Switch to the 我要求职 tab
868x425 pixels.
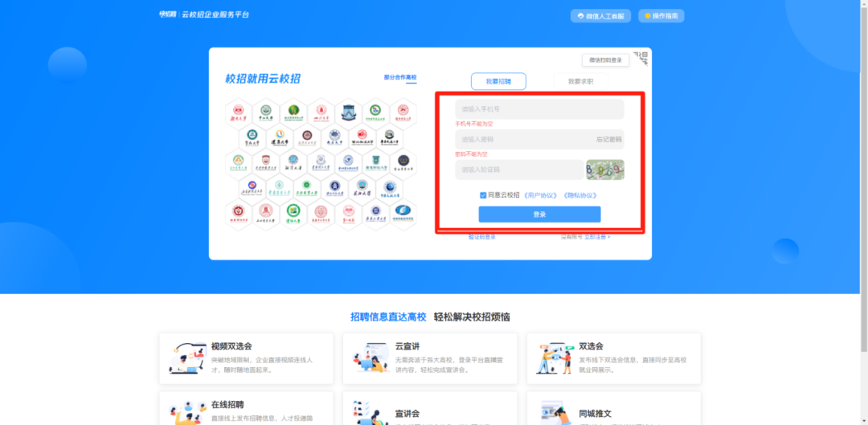pos(580,81)
